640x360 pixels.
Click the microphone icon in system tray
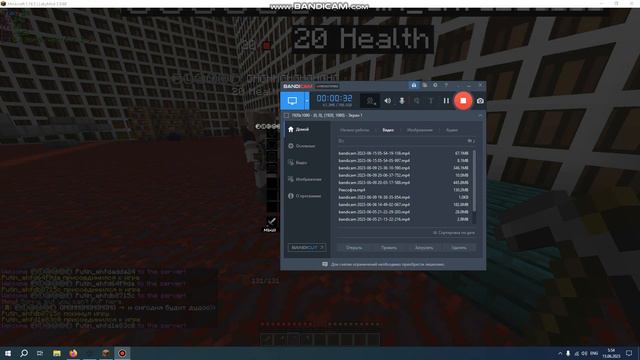pyautogui.click(x=568, y=353)
